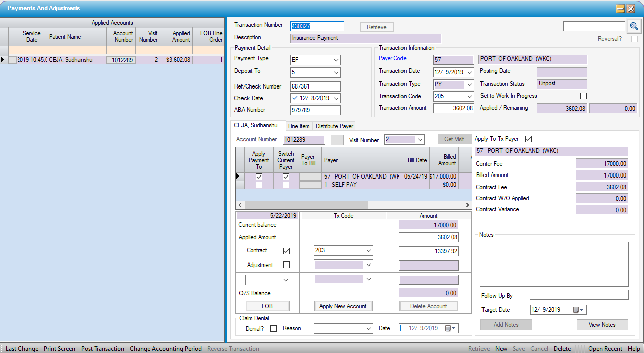Click left arrow of payer grid scrollbar
This screenshot has width=644, height=353.
point(240,205)
